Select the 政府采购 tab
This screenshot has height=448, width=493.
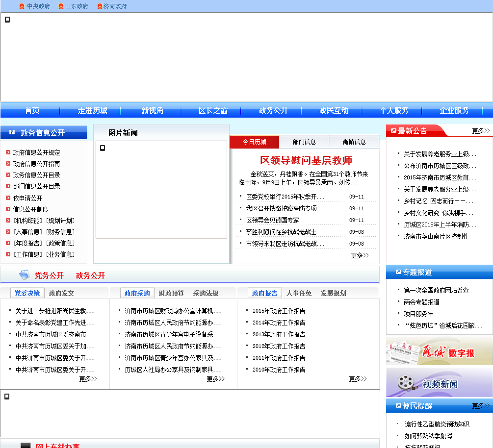click(137, 293)
